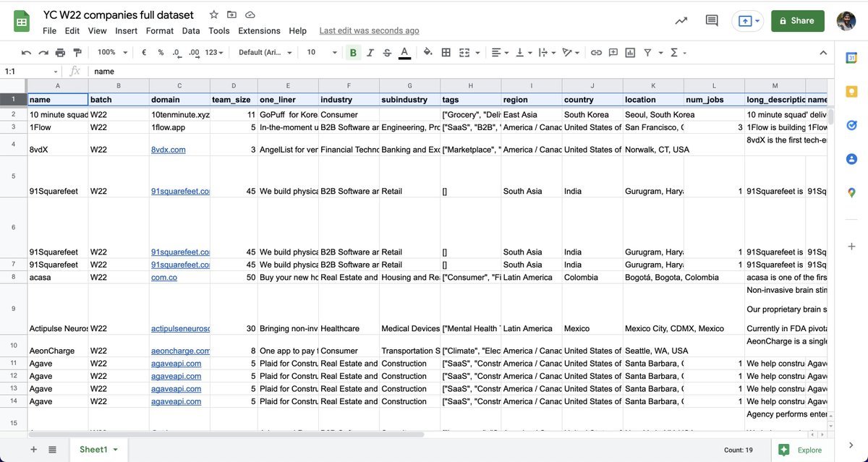Open the text color picker
The width and height of the screenshot is (868, 462).
tap(404, 52)
